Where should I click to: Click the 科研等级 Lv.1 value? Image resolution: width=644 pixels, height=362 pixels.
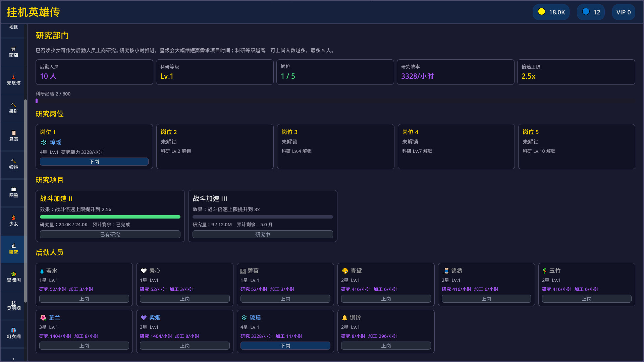click(167, 76)
